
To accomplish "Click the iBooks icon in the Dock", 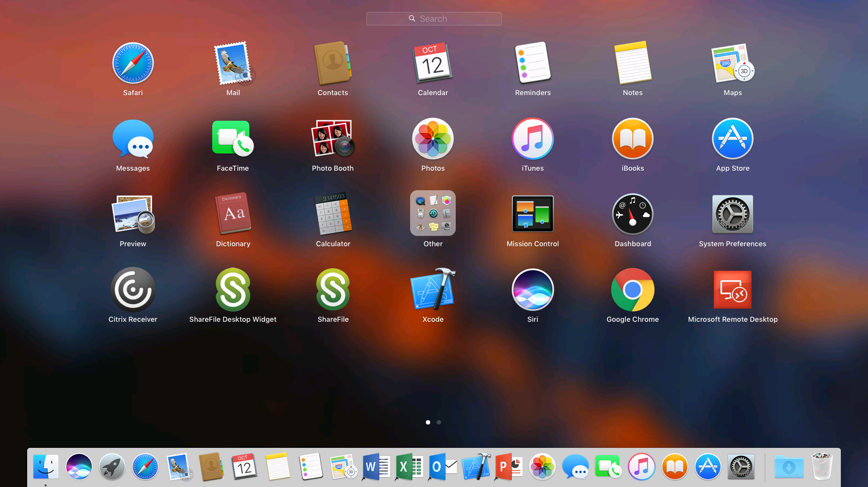I will pyautogui.click(x=675, y=467).
